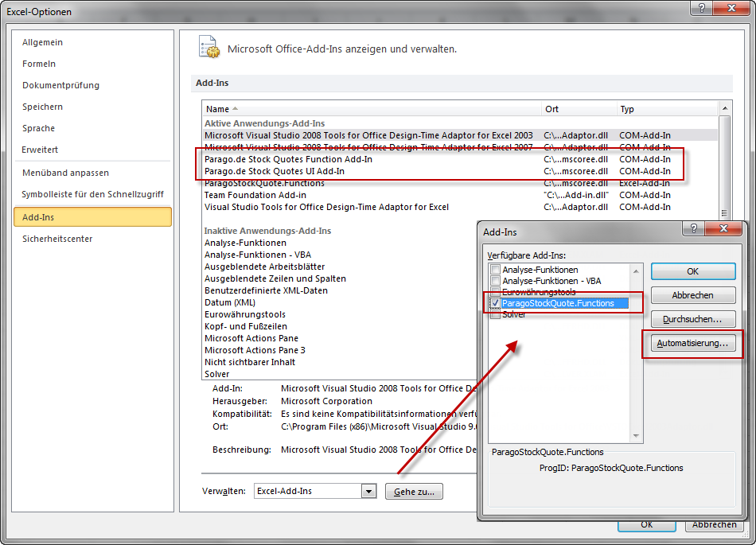This screenshot has width=756, height=545.
Task: Click the Add-Ins gear document icon in header
Action: pos(208,48)
